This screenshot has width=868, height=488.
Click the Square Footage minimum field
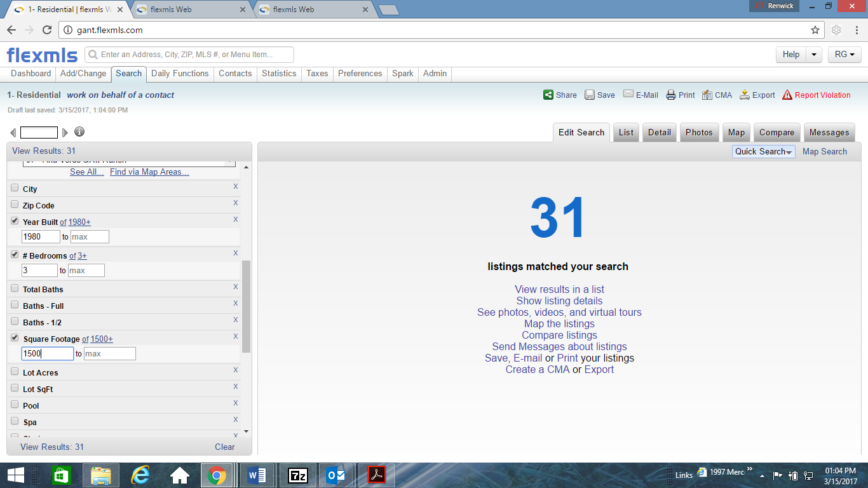(48, 354)
